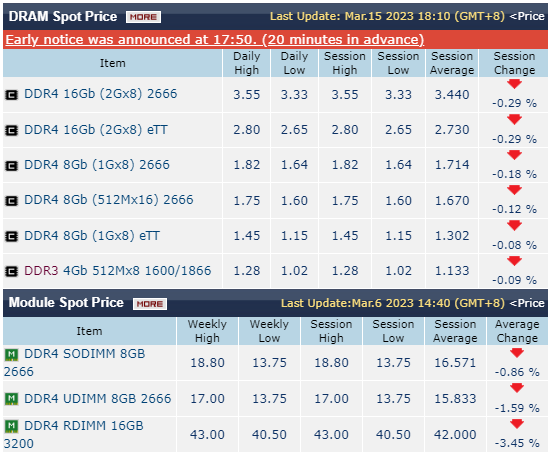Select session average value 1.714
The height and width of the screenshot is (453, 548).
tap(452, 165)
